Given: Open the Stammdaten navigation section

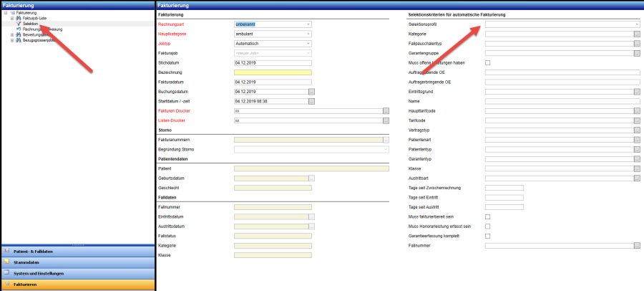Looking at the screenshot, I should tap(78, 262).
